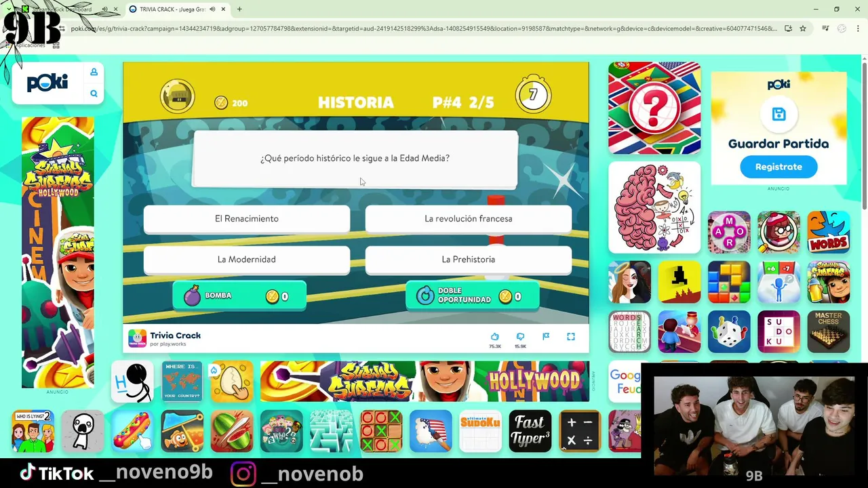868x488 pixels.
Task: Open the colorful block puzzle game icon
Action: click(x=729, y=282)
